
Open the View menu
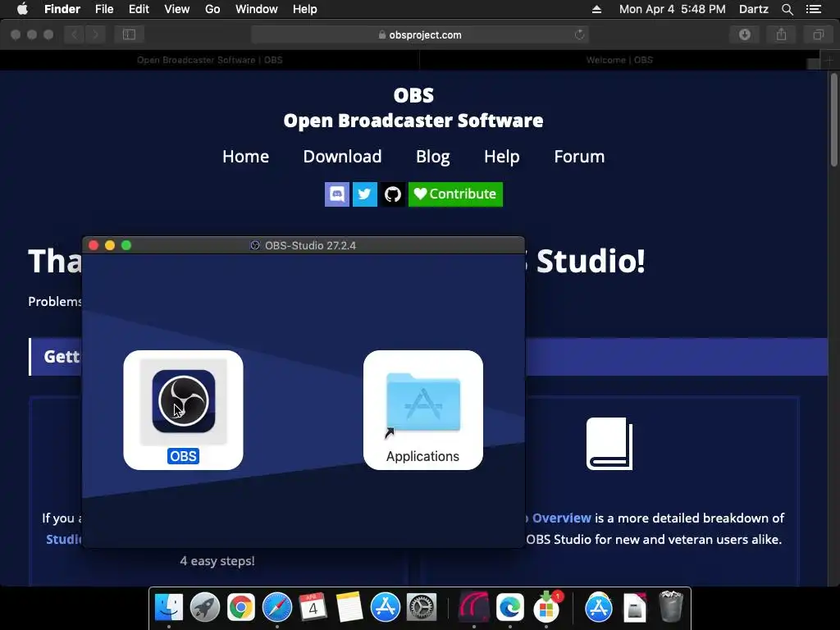[177, 9]
